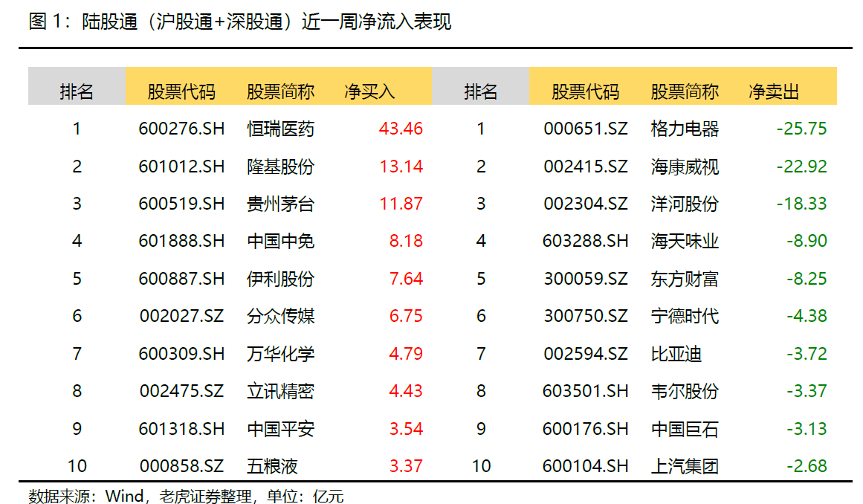Viewport: 863px width, 504px height.
Task: Click stock code 002594.SZ
Action: coord(586,353)
